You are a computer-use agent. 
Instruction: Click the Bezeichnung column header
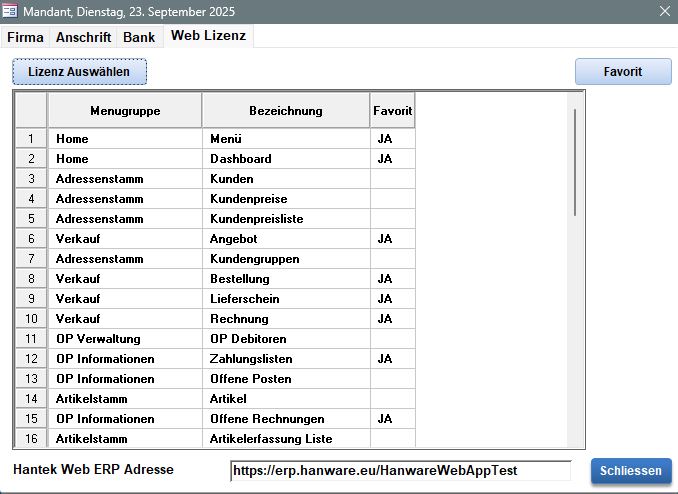click(x=286, y=111)
